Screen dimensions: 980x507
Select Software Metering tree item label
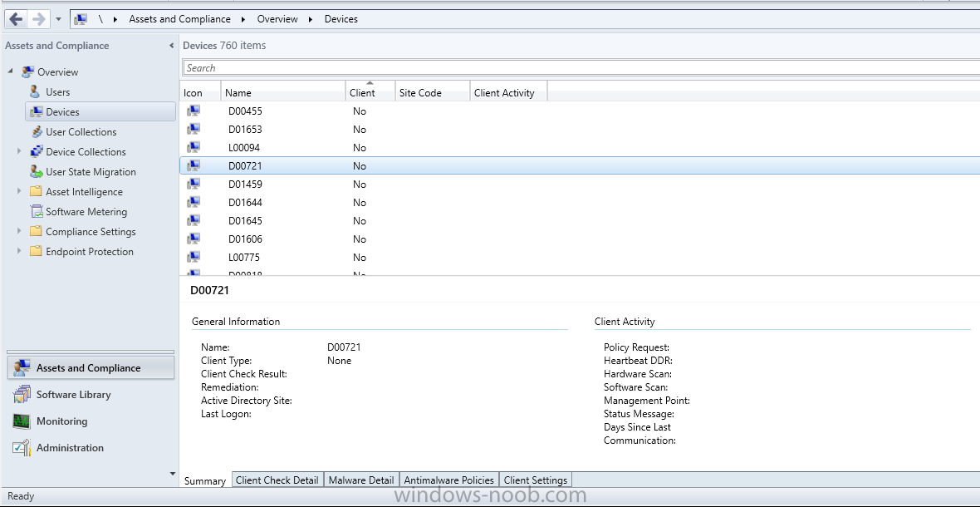86,212
